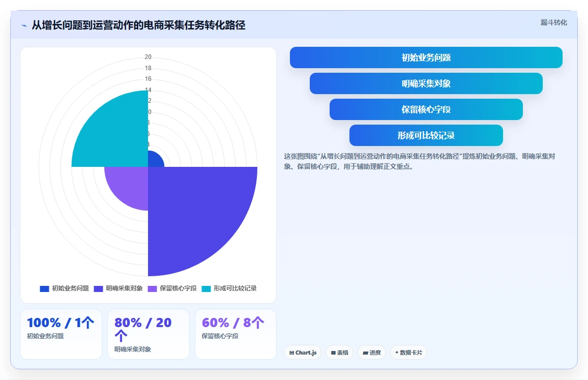Click the 明确采集对象 caption under 80%
Viewport: 588px width, 380px height.
pyautogui.click(x=133, y=349)
